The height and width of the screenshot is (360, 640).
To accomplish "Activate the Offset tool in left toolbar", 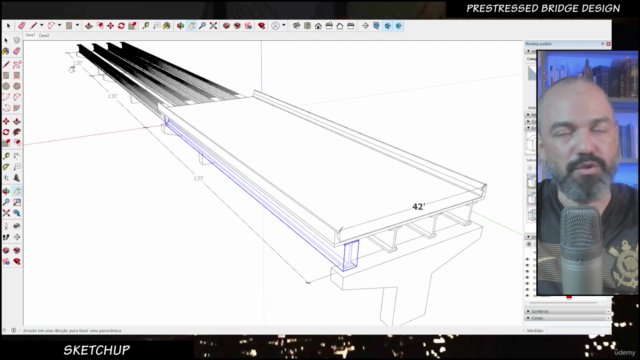I will (17, 142).
